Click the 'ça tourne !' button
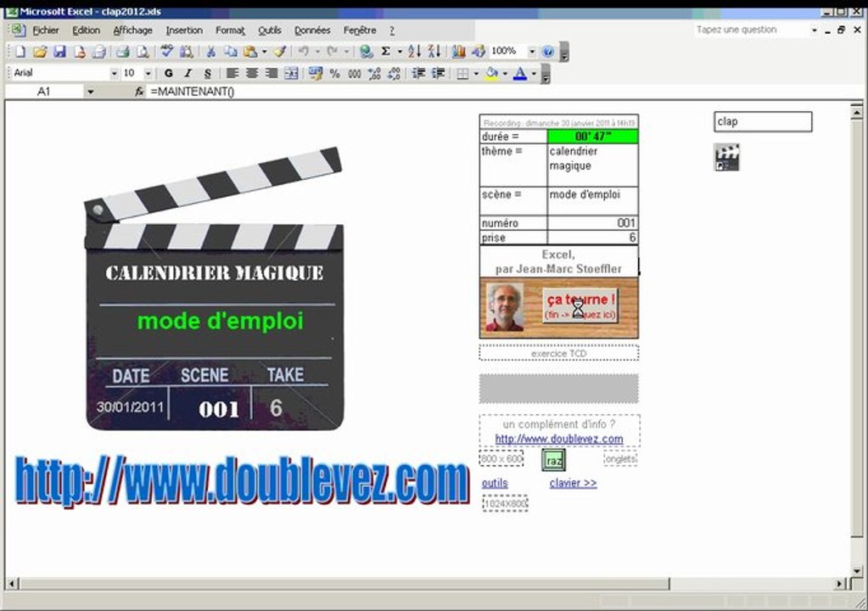The height and width of the screenshot is (611, 868). point(580,305)
